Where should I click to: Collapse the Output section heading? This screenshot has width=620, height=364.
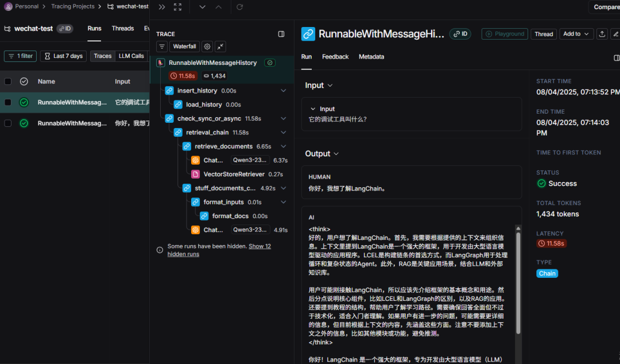click(x=322, y=153)
